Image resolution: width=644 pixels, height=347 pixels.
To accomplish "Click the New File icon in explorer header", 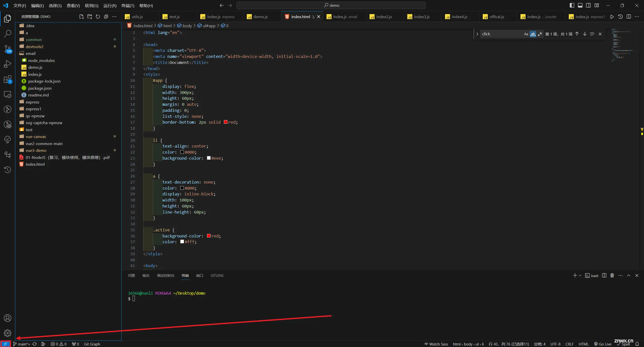I will point(81,17).
